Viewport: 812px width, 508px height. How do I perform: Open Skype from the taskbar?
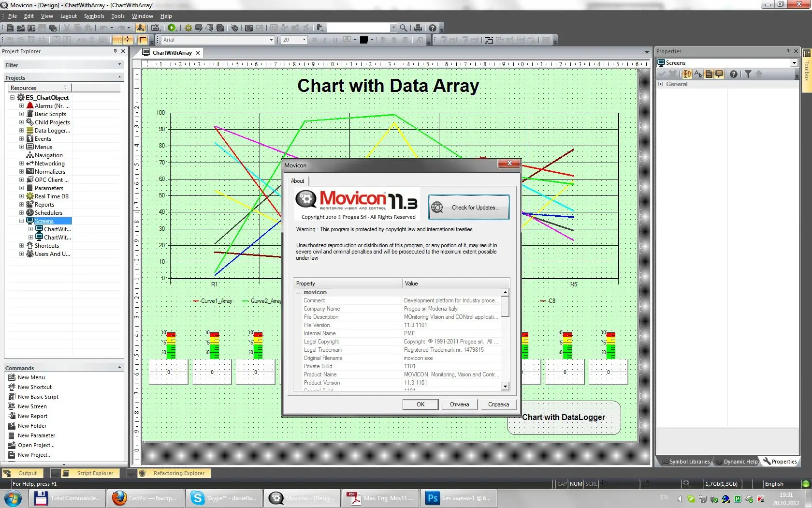tap(225, 498)
